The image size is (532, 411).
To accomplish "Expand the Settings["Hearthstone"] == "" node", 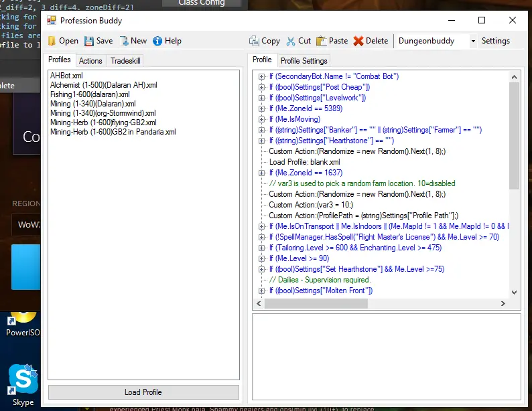I will (261, 141).
